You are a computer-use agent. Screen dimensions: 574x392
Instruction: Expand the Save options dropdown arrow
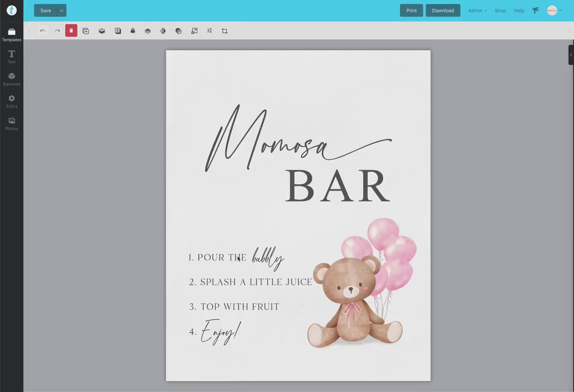(62, 10)
